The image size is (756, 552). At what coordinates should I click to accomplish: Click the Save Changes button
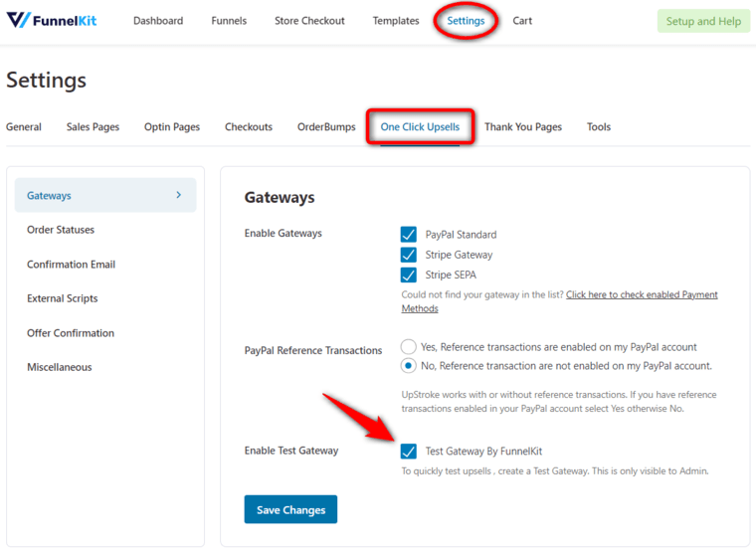click(x=290, y=509)
